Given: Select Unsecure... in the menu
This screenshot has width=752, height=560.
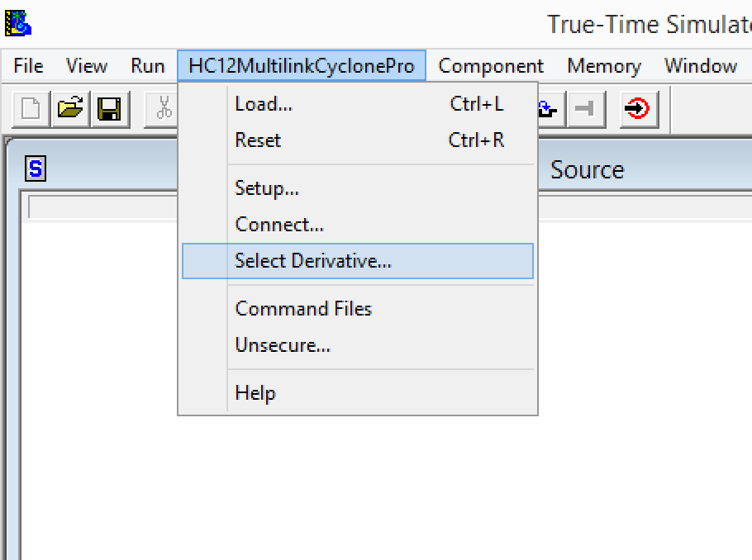Looking at the screenshot, I should click(x=283, y=345).
